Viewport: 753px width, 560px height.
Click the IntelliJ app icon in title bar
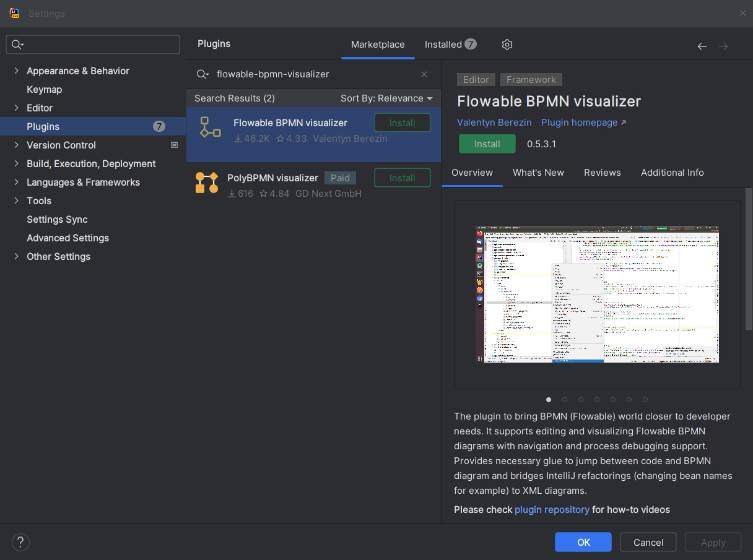click(x=14, y=13)
